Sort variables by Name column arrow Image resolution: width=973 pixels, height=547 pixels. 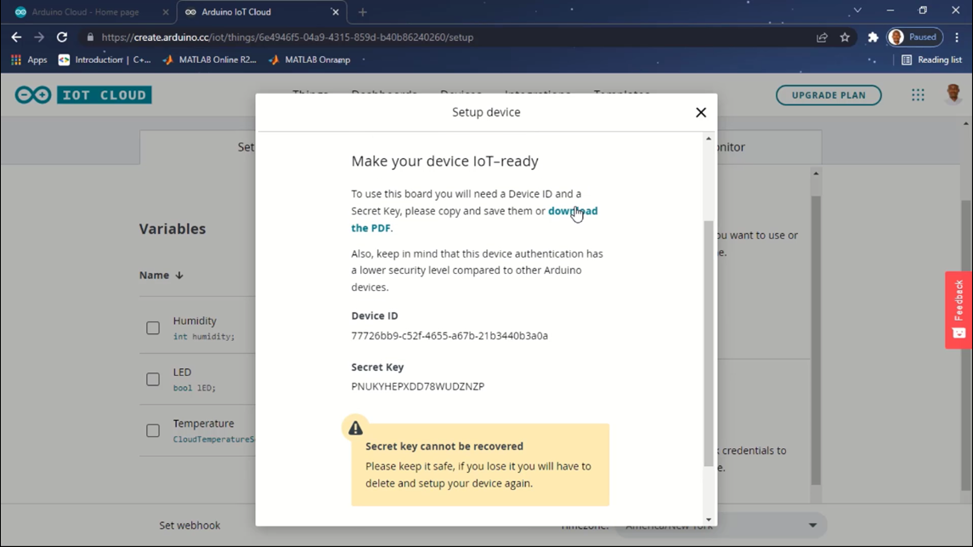(179, 275)
